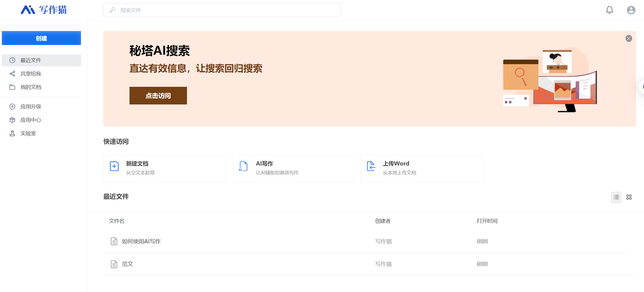Click the 写作猫 logo
Screen dimensions: 644x292
click(44, 10)
